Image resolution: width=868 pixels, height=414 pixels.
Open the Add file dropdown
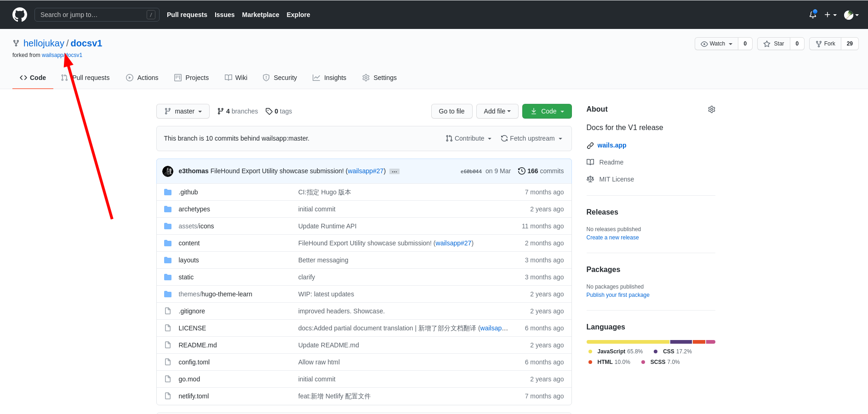tap(497, 111)
